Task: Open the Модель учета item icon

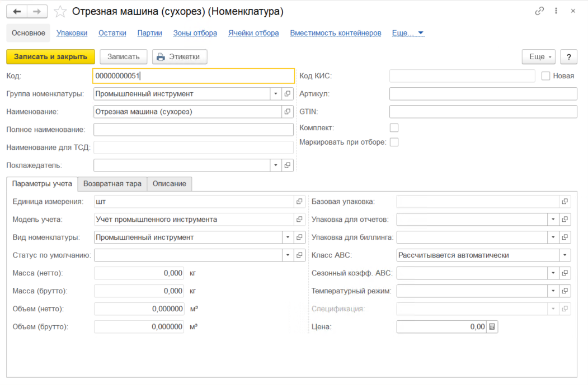Action: point(299,220)
